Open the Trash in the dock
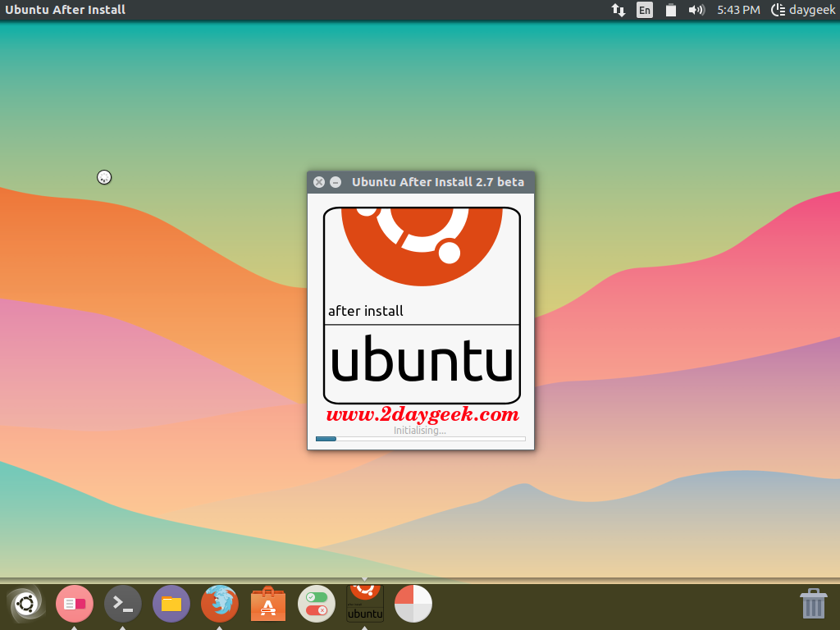The width and height of the screenshot is (840, 630). tap(813, 604)
